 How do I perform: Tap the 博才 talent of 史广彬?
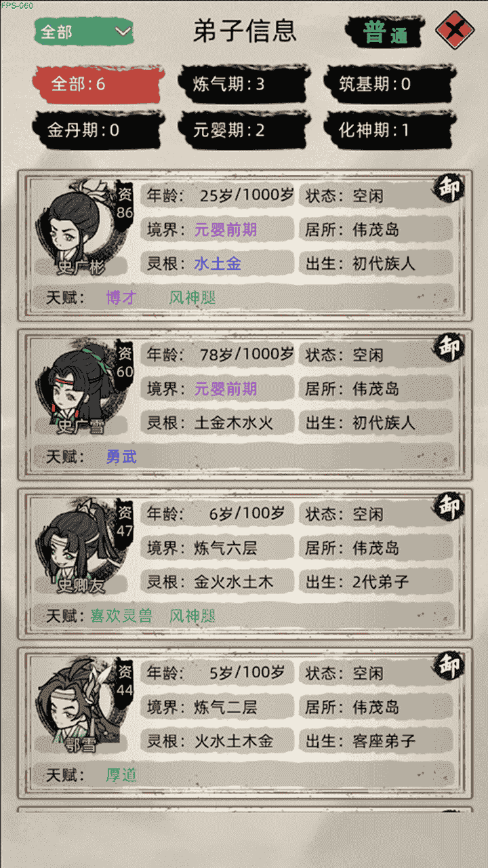coord(121,297)
